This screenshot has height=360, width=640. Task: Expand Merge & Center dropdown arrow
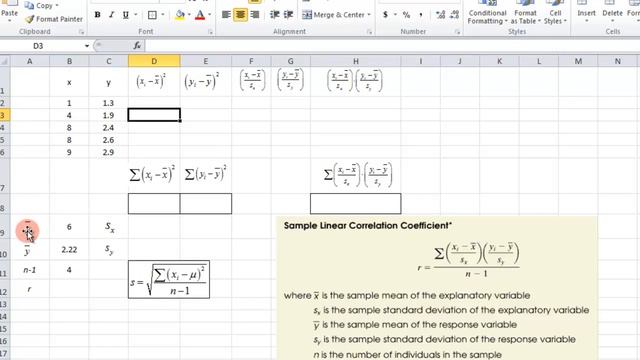pos(369,15)
